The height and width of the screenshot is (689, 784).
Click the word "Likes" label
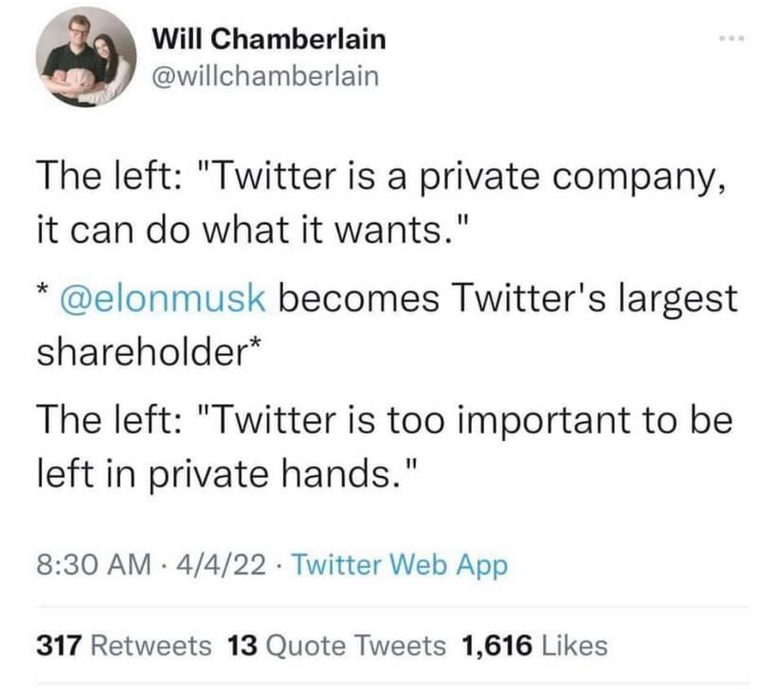pos(574,646)
